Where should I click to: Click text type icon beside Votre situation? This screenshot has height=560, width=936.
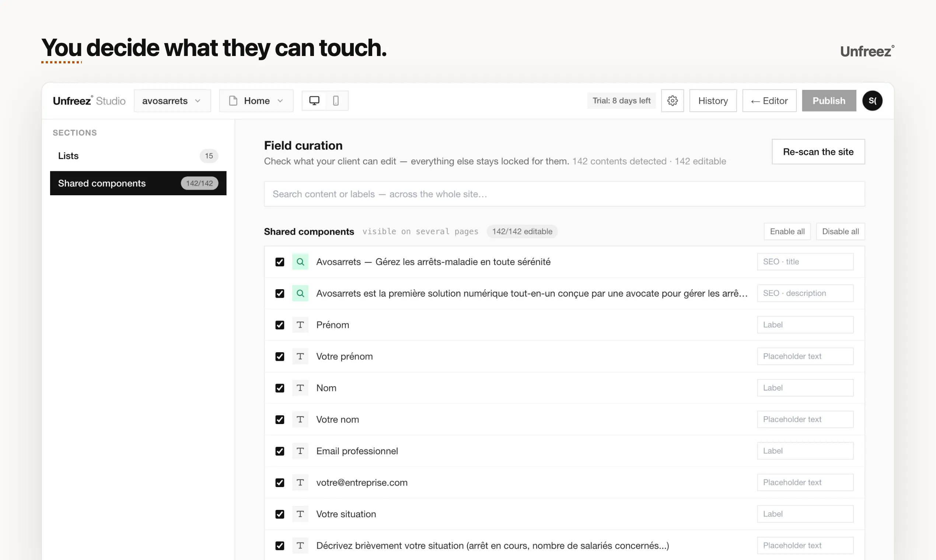tap(300, 514)
